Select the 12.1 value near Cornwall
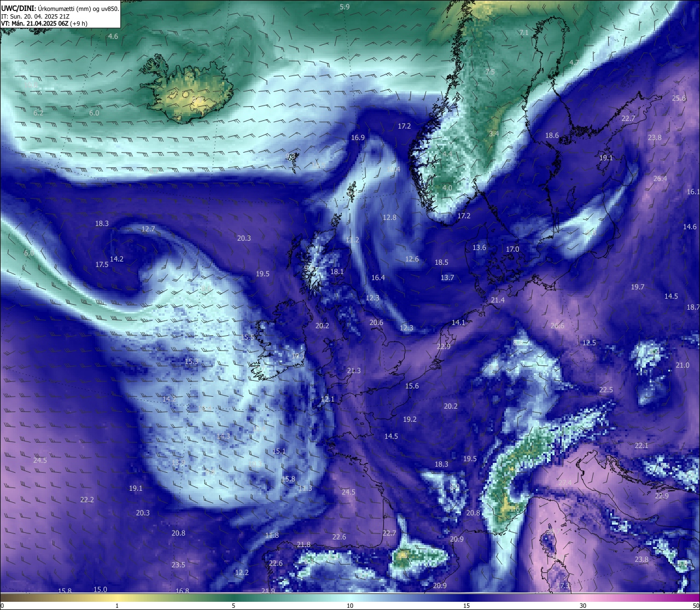This screenshot has width=700, height=610. tap(328, 399)
